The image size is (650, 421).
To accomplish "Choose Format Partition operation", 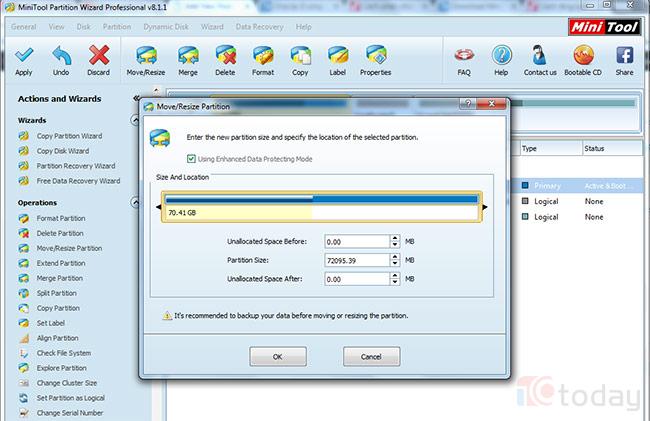I will 61,218.
